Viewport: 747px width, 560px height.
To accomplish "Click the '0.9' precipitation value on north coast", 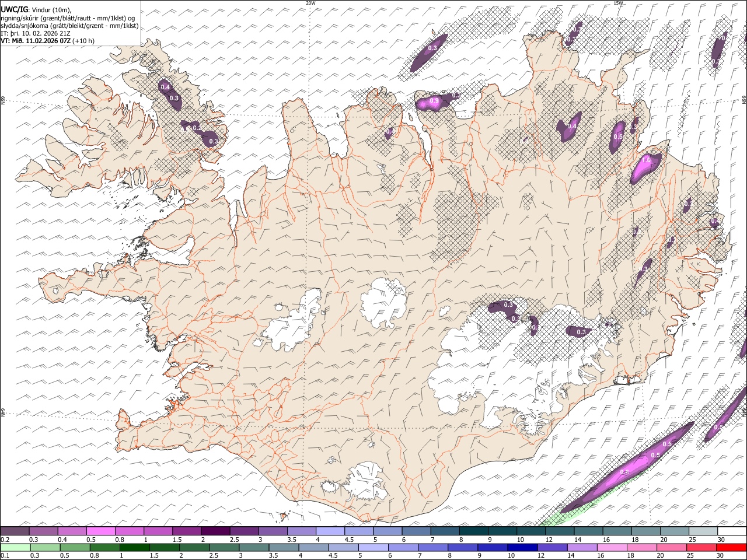I will coord(434,101).
